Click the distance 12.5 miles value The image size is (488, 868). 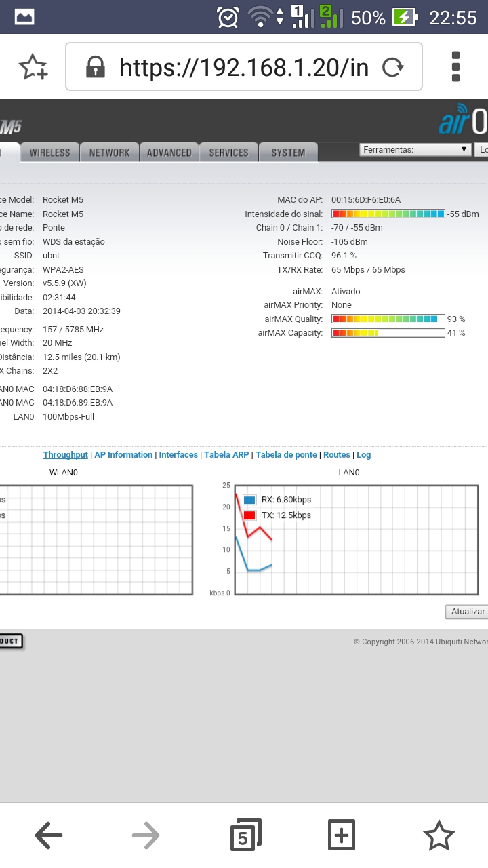pyautogui.click(x=81, y=357)
